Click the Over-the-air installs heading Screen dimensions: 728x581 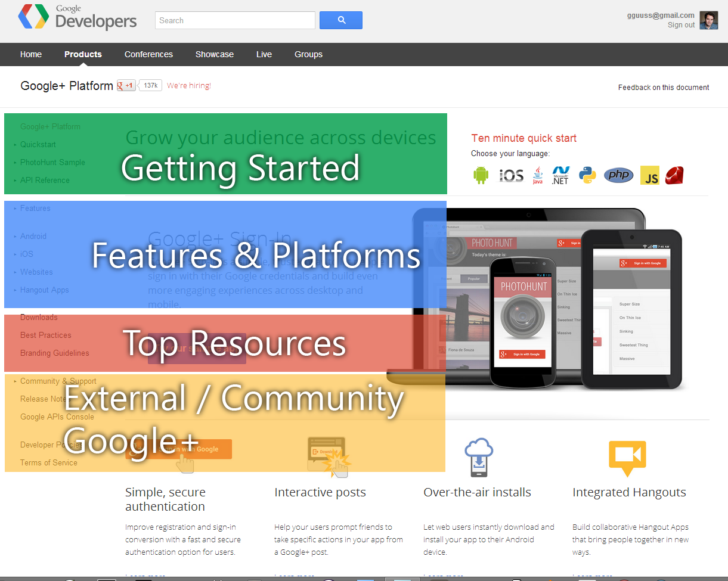[x=477, y=493]
